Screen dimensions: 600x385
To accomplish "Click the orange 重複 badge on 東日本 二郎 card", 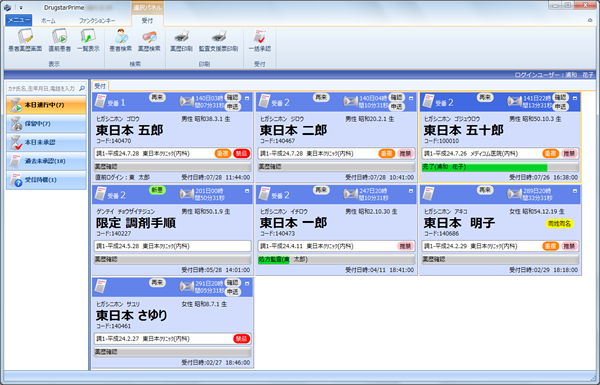I will 386,153.
